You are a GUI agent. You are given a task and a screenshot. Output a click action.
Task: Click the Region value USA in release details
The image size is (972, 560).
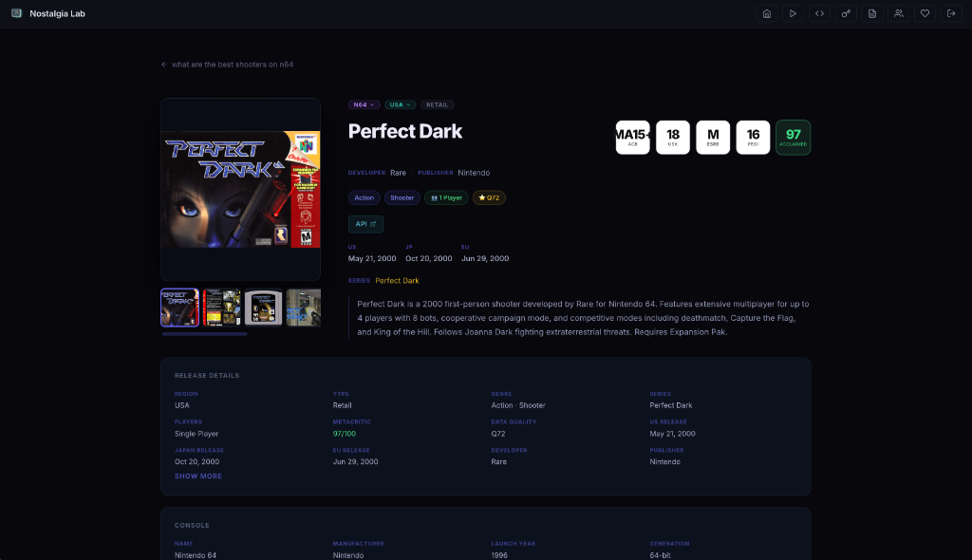(x=181, y=405)
